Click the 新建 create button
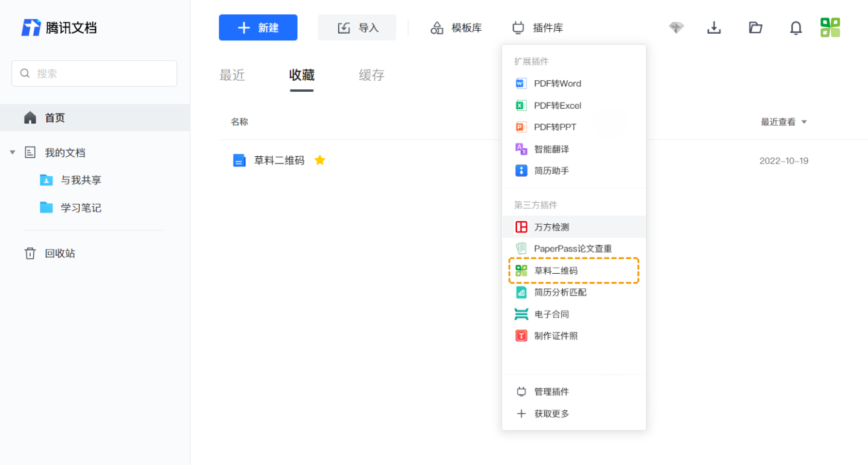Image resolution: width=868 pixels, height=465 pixels. click(x=258, y=28)
